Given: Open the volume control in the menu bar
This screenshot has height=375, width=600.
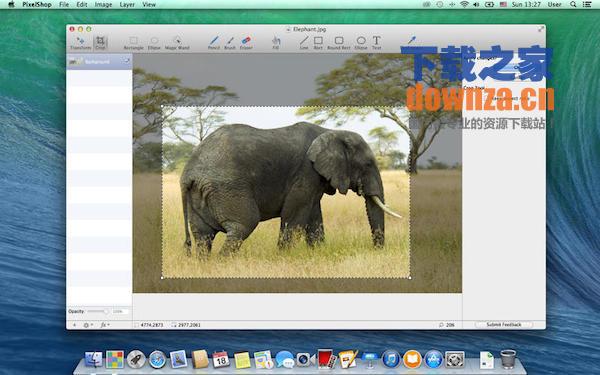Looking at the screenshot, I should pos(476,5).
